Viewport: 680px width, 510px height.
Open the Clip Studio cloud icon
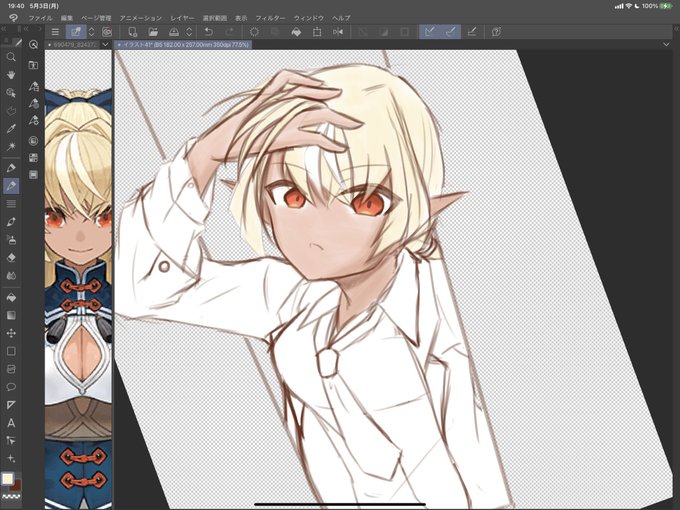coord(107,32)
